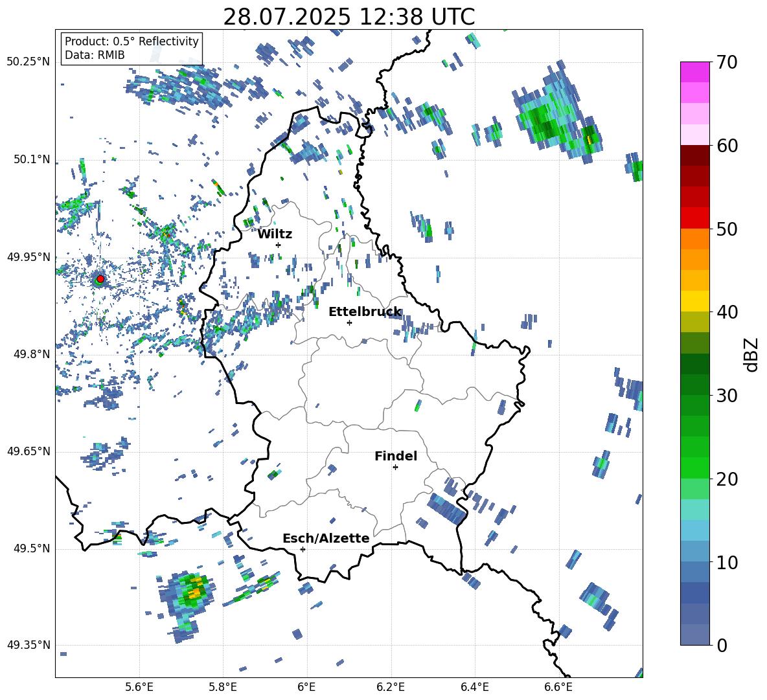Click the red radar site marker dot
Image resolution: width=767 pixels, height=700 pixels.
click(x=100, y=279)
